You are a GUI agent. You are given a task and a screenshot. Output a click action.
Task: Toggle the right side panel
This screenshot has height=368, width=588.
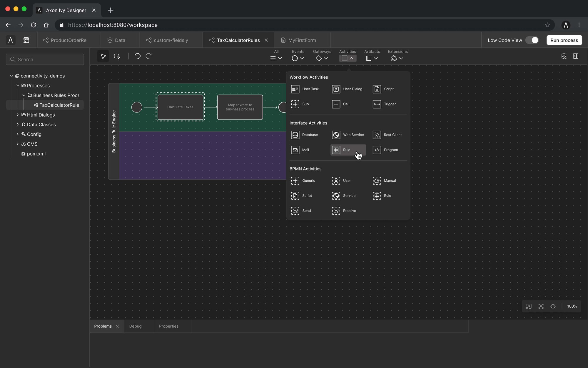click(x=576, y=56)
